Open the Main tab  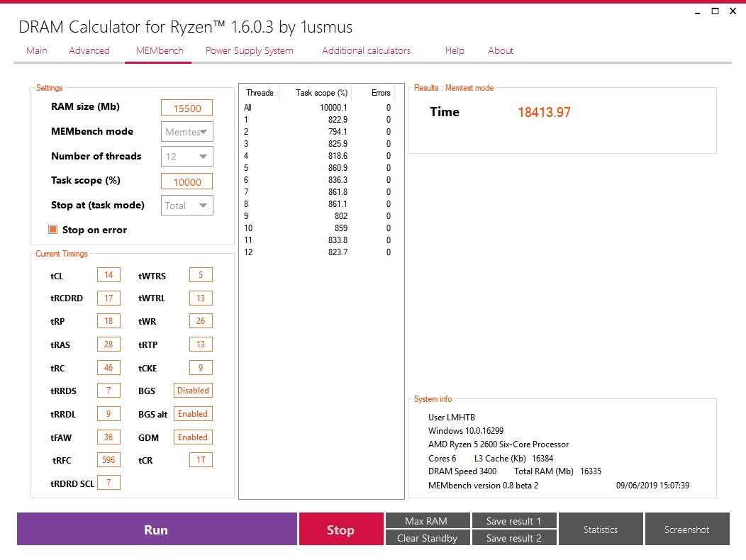point(37,50)
